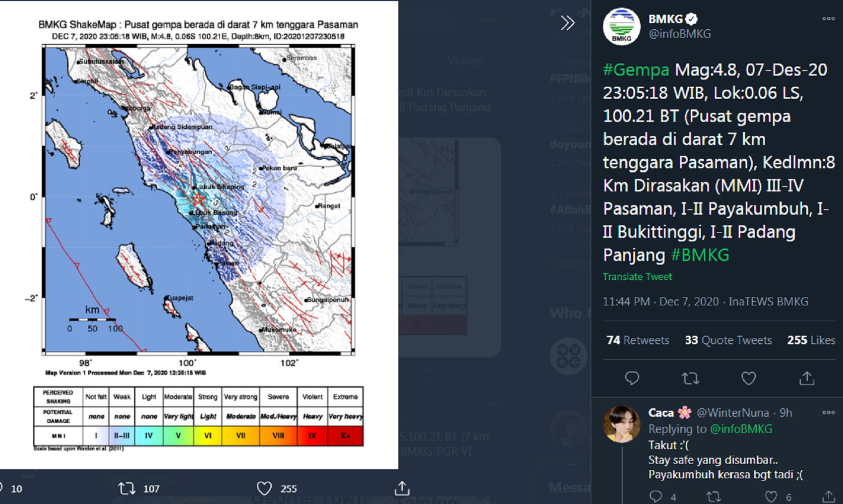The image size is (843, 504).
Task: Click Caca's reply text 'Takut :'('
Action: (669, 445)
